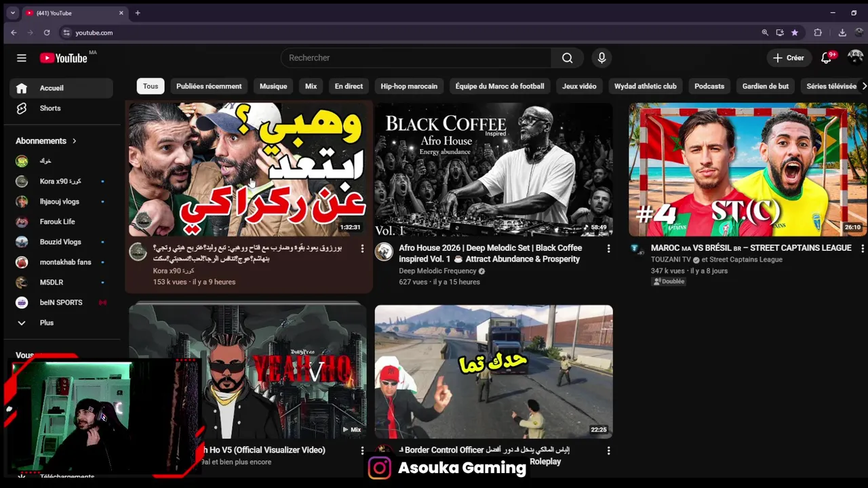Close the (441) YouTube tab
Image resolution: width=868 pixels, height=488 pixels.
[x=121, y=13]
